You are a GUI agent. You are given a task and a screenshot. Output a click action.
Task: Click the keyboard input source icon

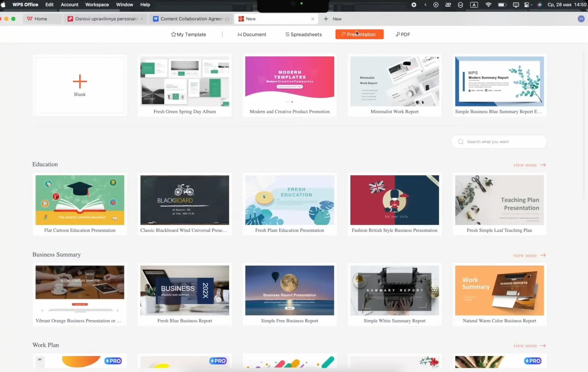pyautogui.click(x=474, y=5)
